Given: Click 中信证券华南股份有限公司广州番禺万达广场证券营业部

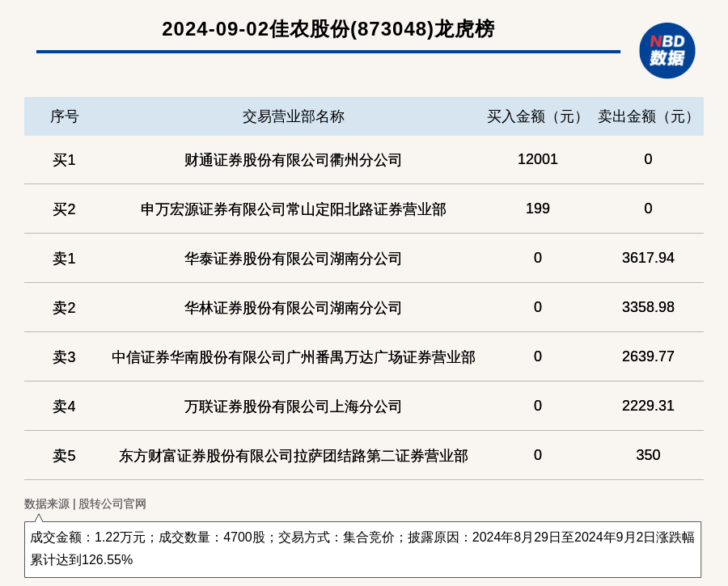Looking at the screenshot, I should (293, 357).
